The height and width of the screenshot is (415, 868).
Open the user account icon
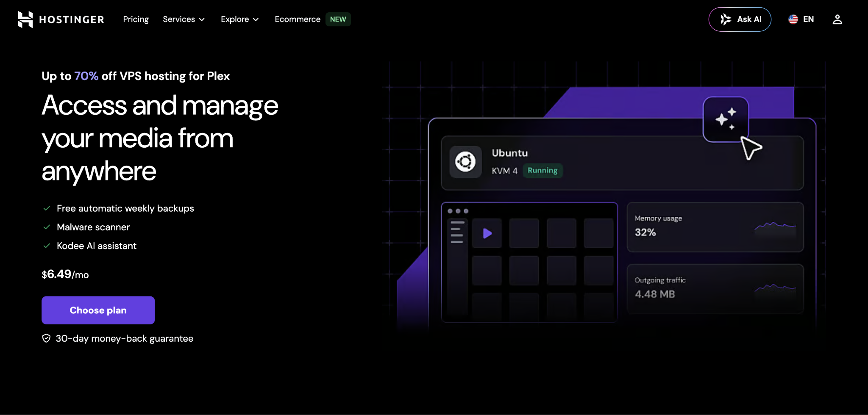click(837, 19)
